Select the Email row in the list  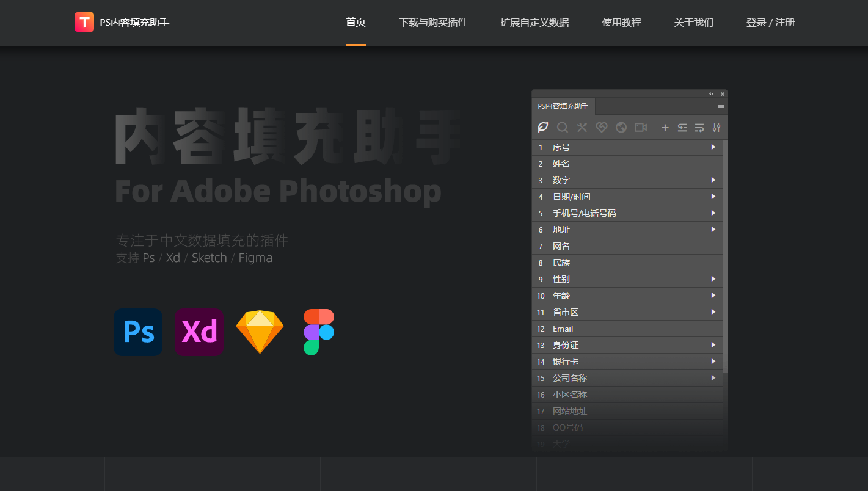627,329
